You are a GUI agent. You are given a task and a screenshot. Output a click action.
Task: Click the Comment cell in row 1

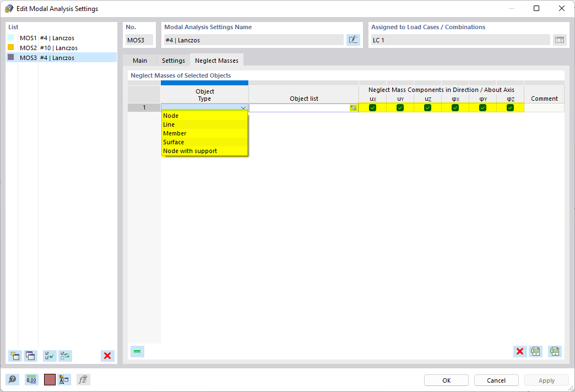pos(544,108)
